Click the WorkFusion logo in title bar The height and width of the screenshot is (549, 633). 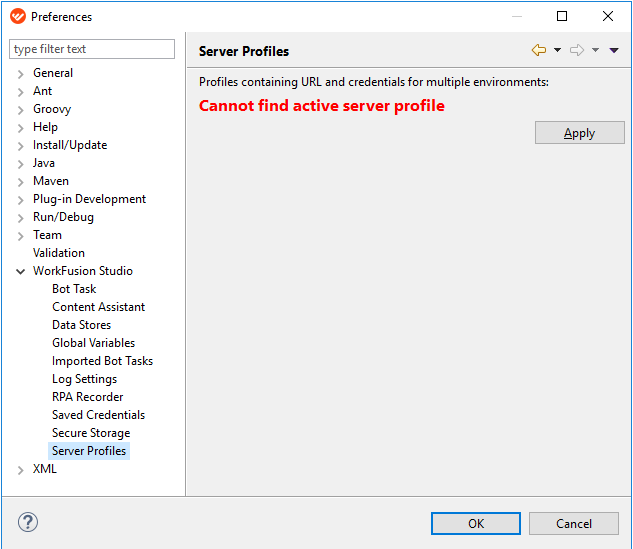(18, 17)
